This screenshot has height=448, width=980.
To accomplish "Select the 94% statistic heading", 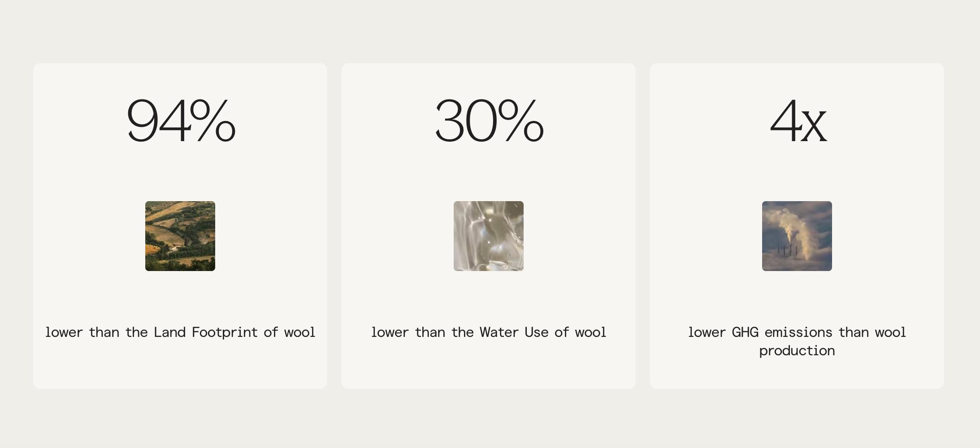I will (181, 121).
